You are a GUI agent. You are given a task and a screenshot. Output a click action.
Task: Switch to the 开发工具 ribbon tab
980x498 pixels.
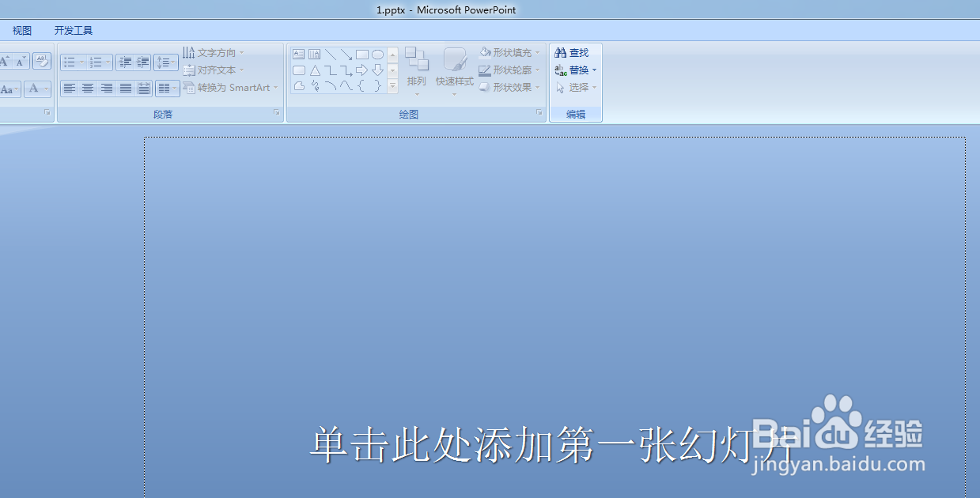pyautogui.click(x=74, y=31)
